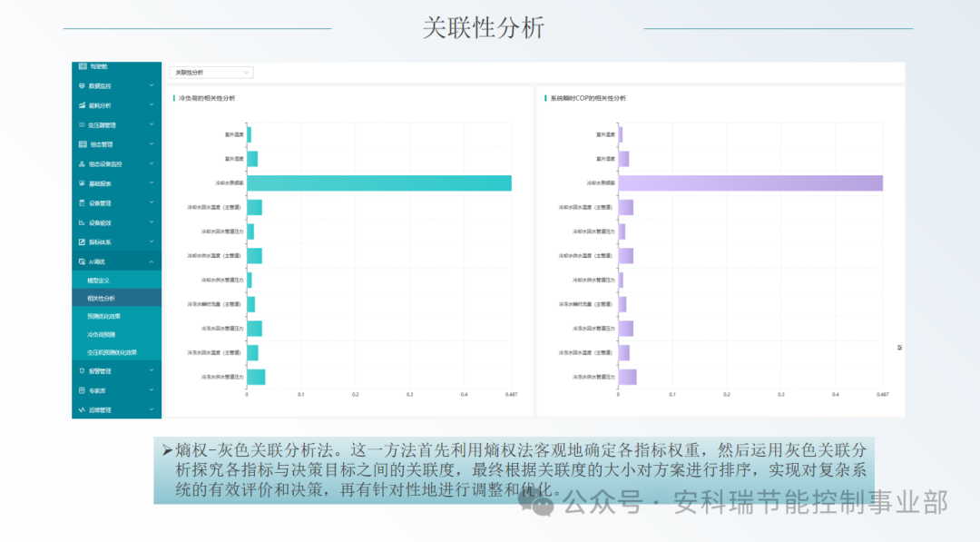Click 冷却水回水温度（主管道）bar in 冷负荷 chart
Viewport: 980px width, 542px height.
[x=254, y=207]
